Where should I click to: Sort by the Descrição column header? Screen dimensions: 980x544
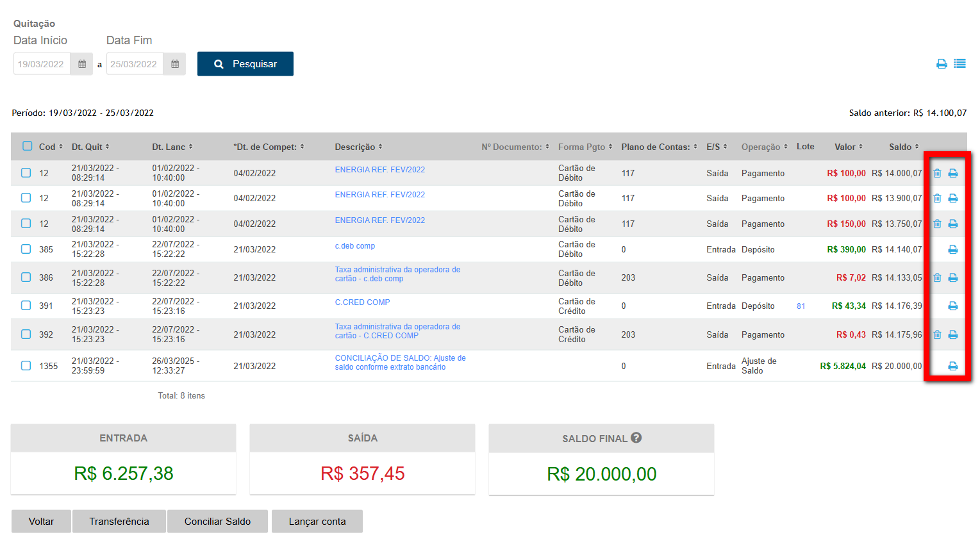point(358,147)
